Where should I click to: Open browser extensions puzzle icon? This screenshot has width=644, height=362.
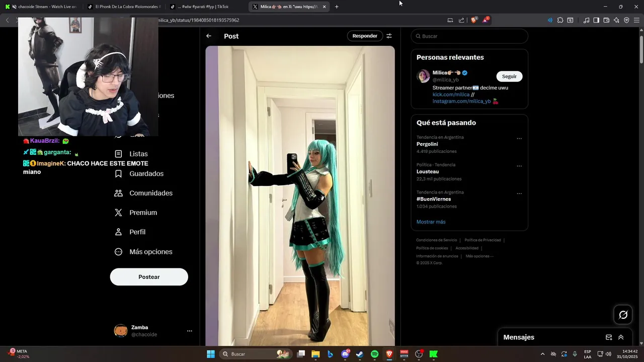pos(560,20)
